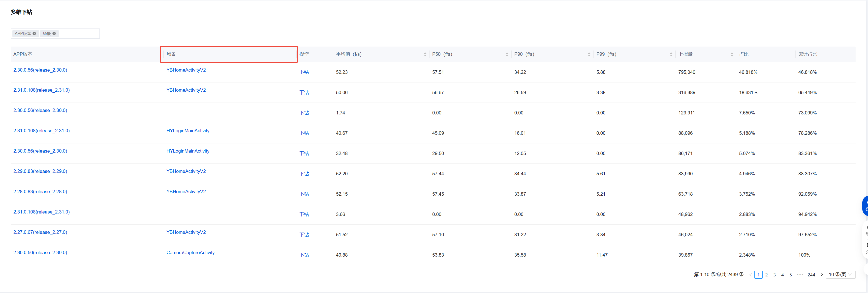Viewport: 868px width, 293px height.
Task: Sort by 上报量 column arrows
Action: pyautogui.click(x=732, y=54)
